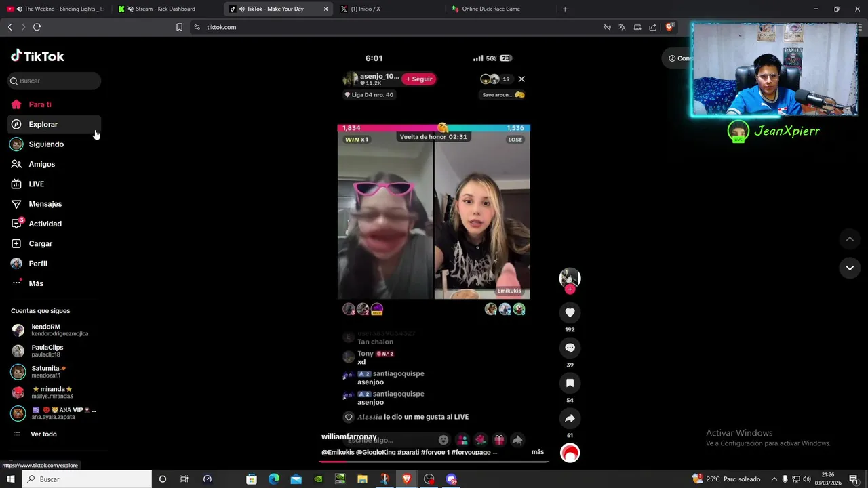The height and width of the screenshot is (488, 868).
Task: Click the #parati hashtag
Action: tap(408, 452)
